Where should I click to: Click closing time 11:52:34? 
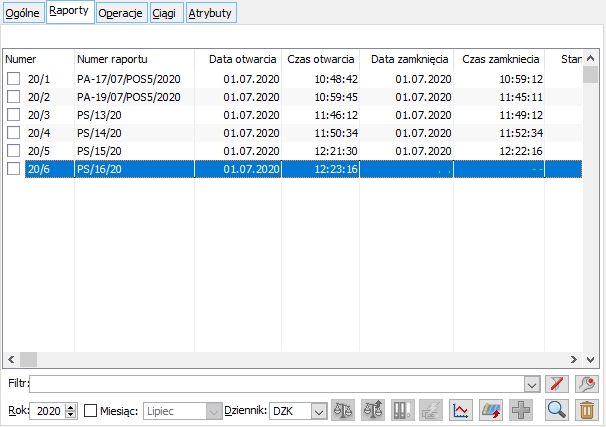(x=521, y=133)
